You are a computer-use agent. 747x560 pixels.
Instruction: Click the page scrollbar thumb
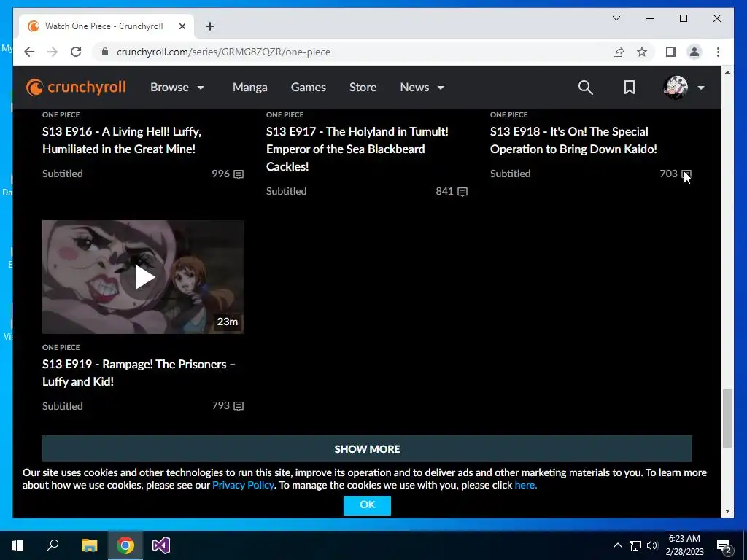[x=727, y=418]
